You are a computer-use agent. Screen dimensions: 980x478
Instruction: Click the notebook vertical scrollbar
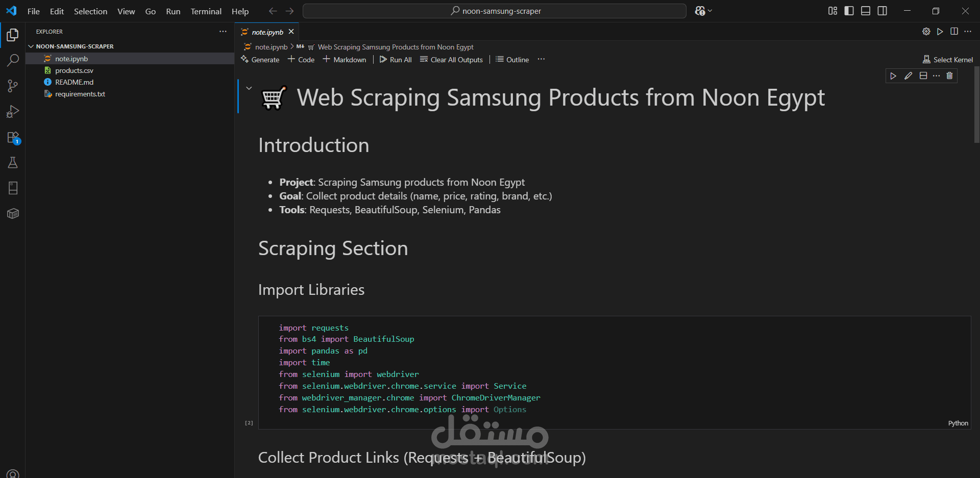tap(976, 105)
